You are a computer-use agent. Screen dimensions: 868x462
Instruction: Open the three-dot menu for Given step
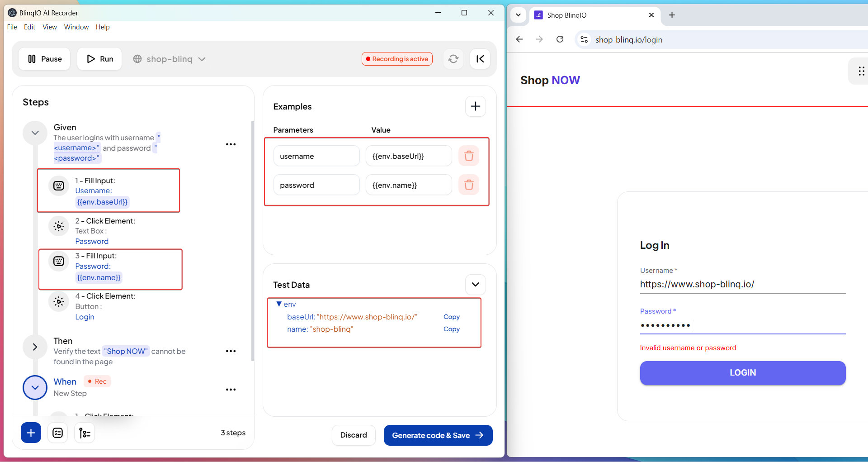(x=231, y=144)
